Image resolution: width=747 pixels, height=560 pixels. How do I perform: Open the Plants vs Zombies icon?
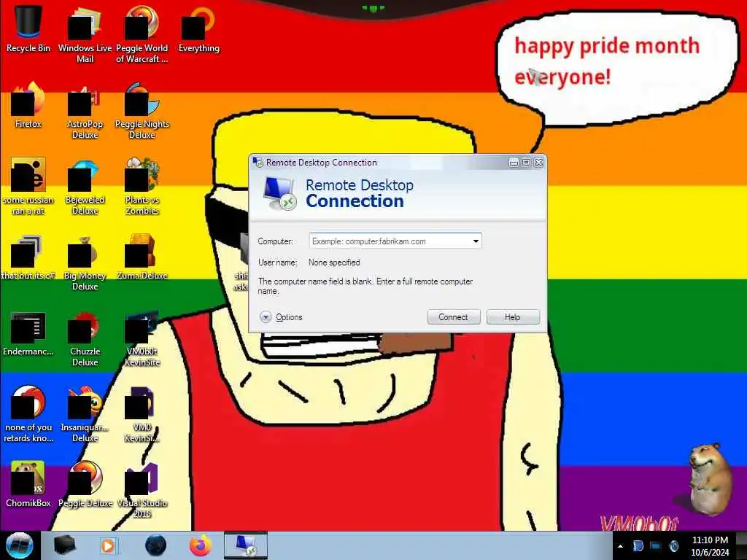[142, 186]
